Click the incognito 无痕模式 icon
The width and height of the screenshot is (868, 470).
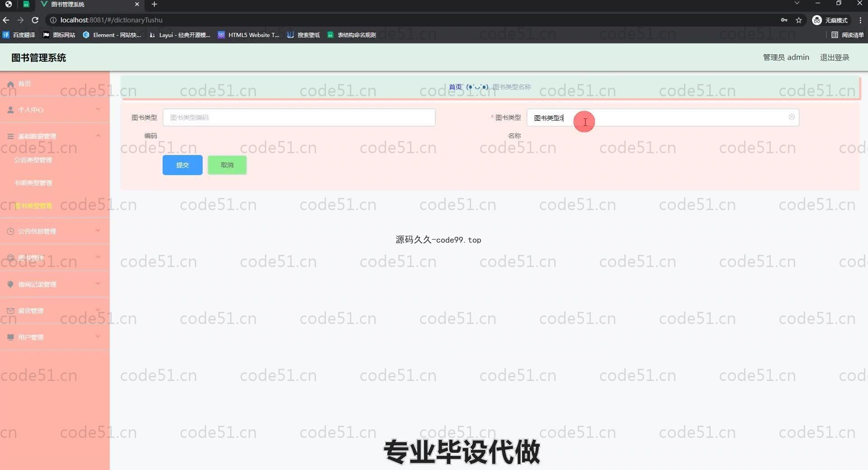pos(817,20)
